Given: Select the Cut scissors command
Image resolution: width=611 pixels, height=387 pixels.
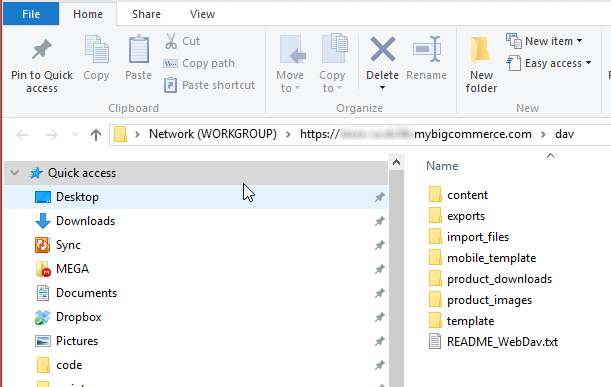Looking at the screenshot, I should pos(182,41).
